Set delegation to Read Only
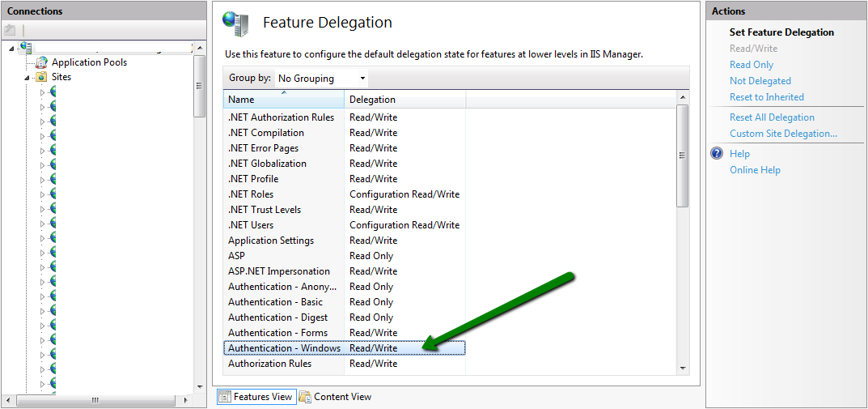868x409 pixels. (x=751, y=65)
